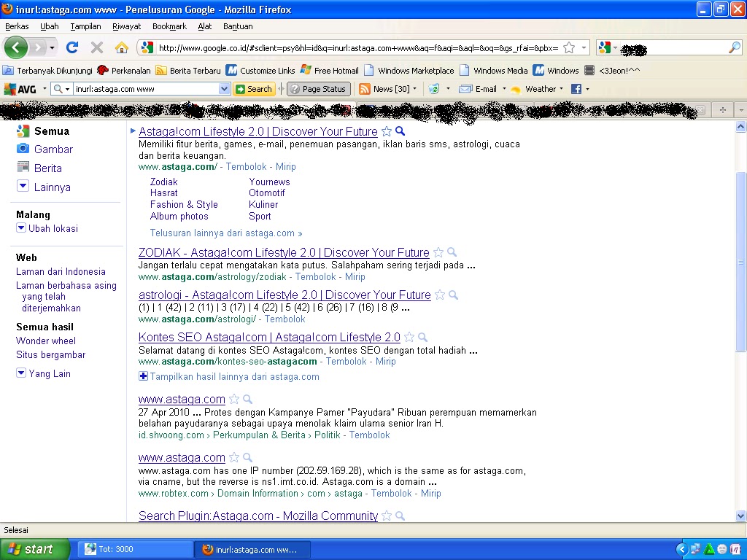Open the Kuliner sitelink

[x=263, y=205]
